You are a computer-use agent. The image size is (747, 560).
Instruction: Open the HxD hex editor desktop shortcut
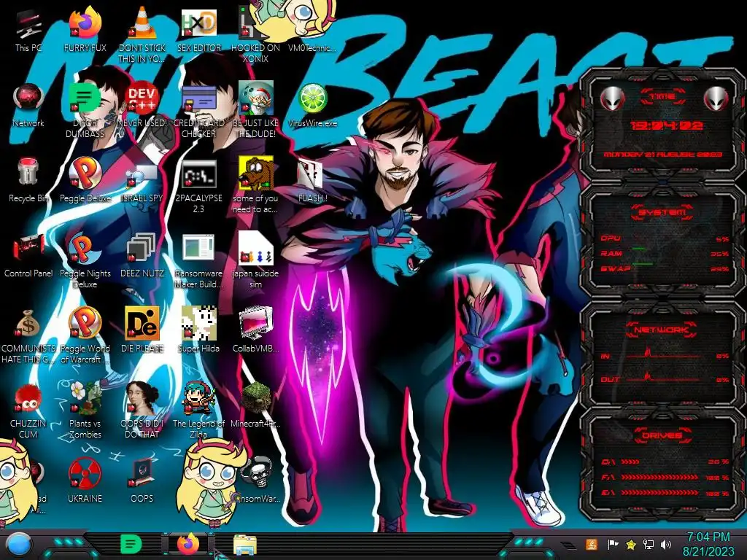[198, 24]
